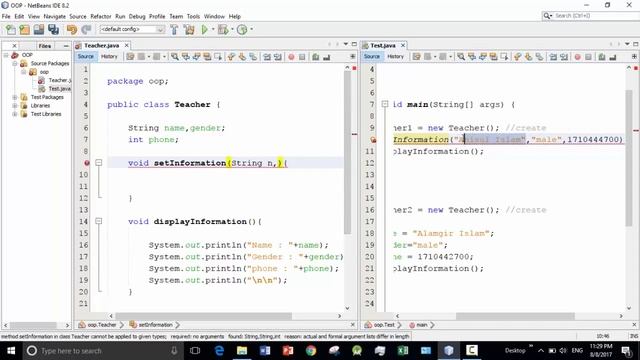The image size is (640, 360).
Task: Collapse the setInformation method code fold
Action: [98, 163]
